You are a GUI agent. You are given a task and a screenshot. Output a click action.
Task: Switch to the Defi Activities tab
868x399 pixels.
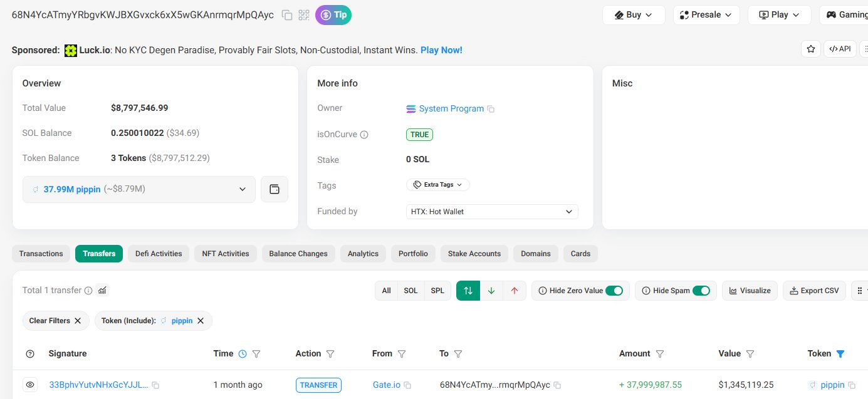(x=159, y=254)
